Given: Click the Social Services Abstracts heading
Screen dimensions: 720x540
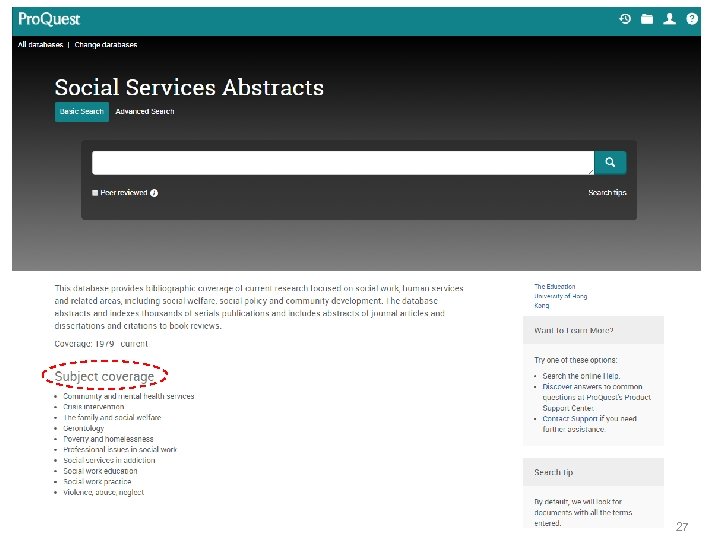Looking at the screenshot, I should pos(189,87).
